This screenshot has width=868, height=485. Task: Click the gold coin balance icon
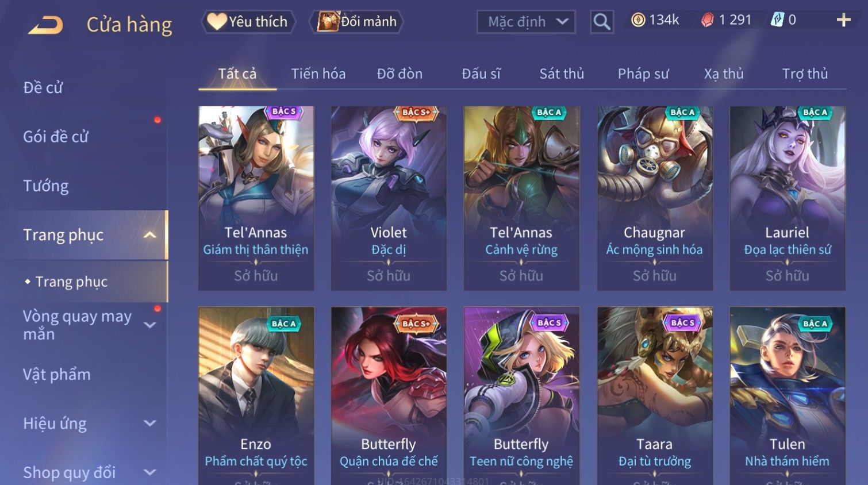638,20
